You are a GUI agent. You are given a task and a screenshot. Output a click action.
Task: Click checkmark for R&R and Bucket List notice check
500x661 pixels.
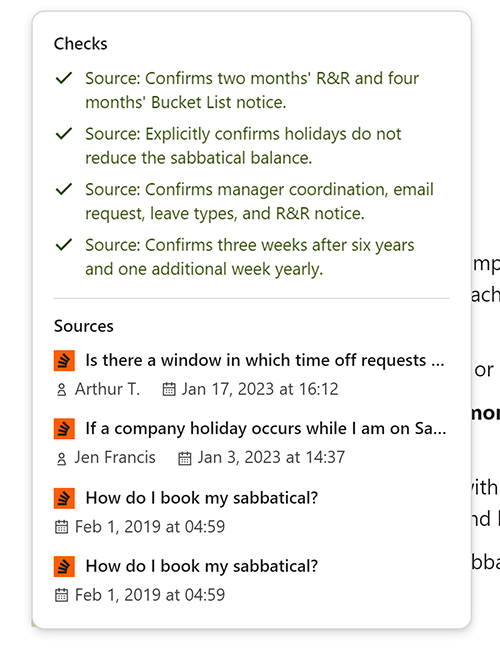click(64, 78)
